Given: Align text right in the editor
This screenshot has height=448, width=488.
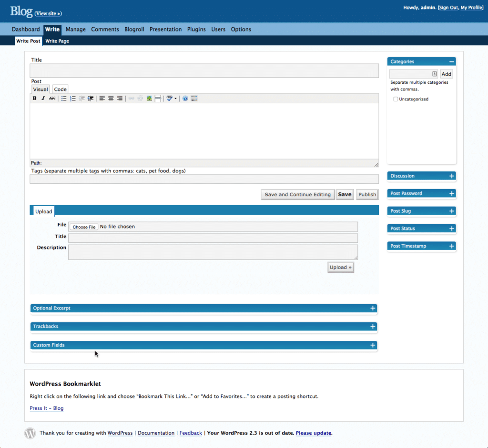Looking at the screenshot, I should tap(120, 98).
